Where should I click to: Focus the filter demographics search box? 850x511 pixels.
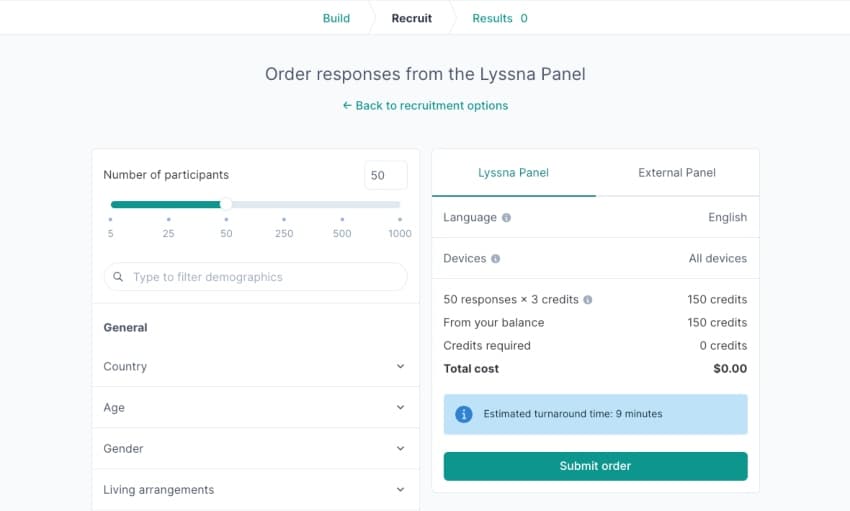[x=265, y=277]
